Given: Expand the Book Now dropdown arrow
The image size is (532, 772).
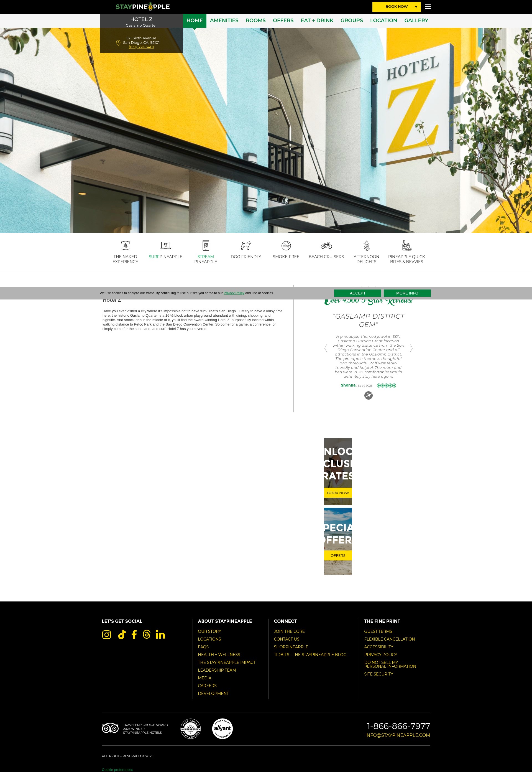Looking at the screenshot, I should point(416,7).
